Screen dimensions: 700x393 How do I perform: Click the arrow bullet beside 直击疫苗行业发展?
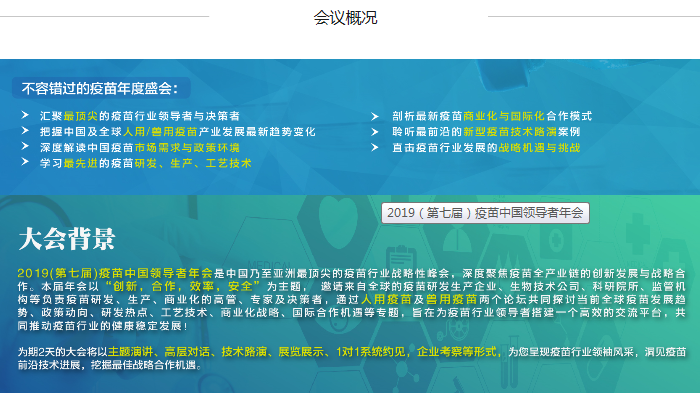[x=375, y=148]
